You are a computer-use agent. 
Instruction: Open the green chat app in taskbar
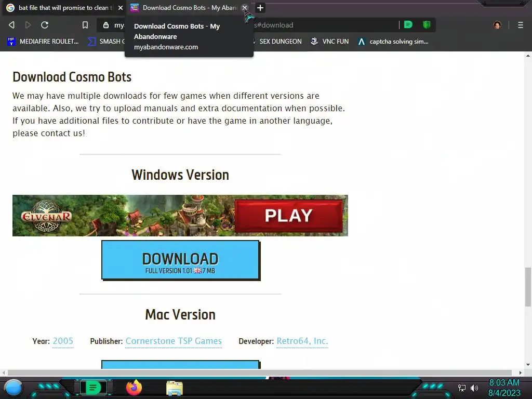[x=93, y=388]
